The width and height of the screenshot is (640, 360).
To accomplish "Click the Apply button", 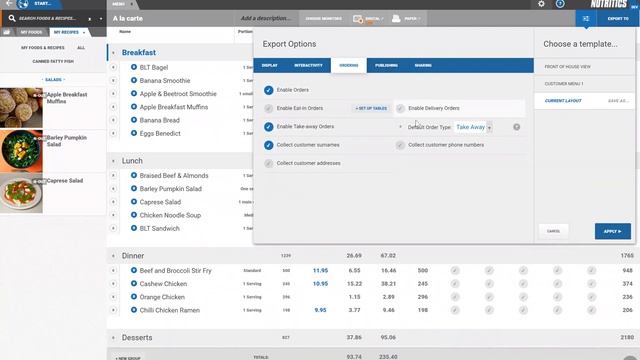I will point(613,231).
